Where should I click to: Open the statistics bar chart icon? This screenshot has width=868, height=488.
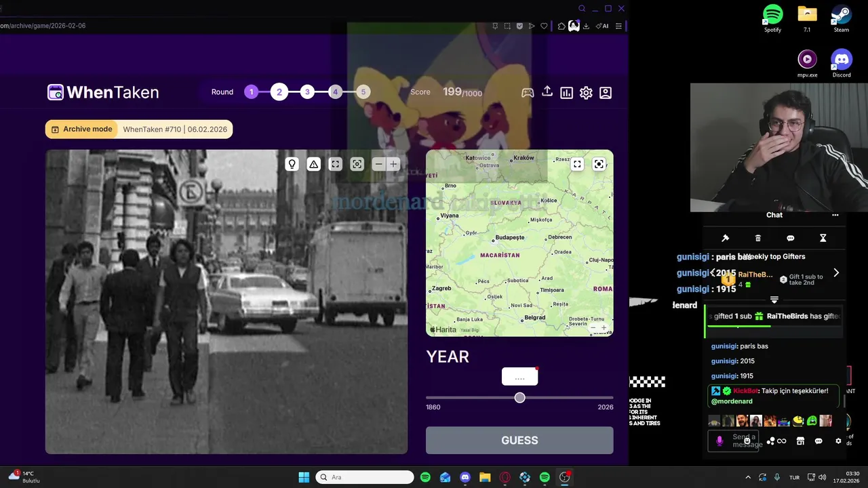(x=567, y=93)
